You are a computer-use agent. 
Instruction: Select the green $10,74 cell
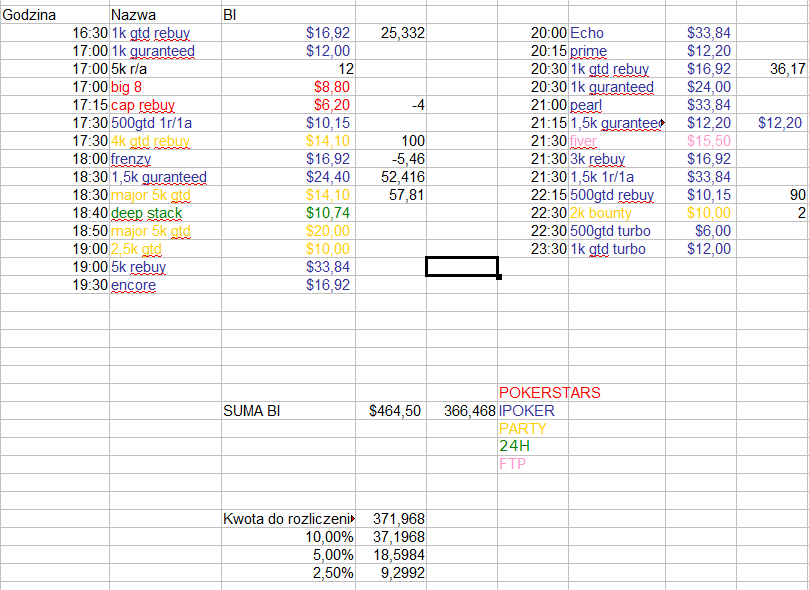click(x=288, y=213)
